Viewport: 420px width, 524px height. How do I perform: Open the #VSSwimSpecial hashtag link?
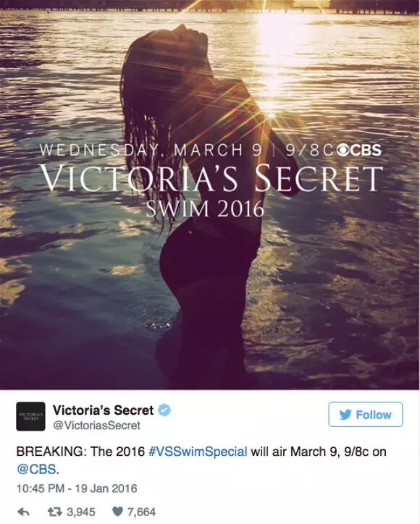click(x=197, y=452)
